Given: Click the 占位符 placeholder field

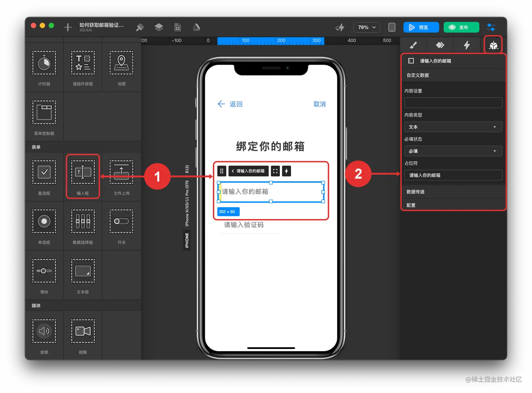Looking at the screenshot, I should coord(453,175).
